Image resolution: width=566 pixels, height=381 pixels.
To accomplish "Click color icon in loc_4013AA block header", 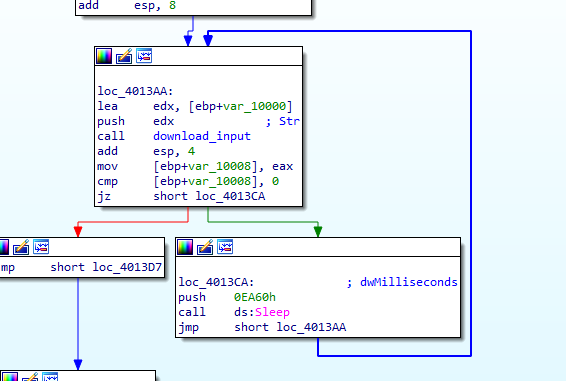I will point(104,56).
